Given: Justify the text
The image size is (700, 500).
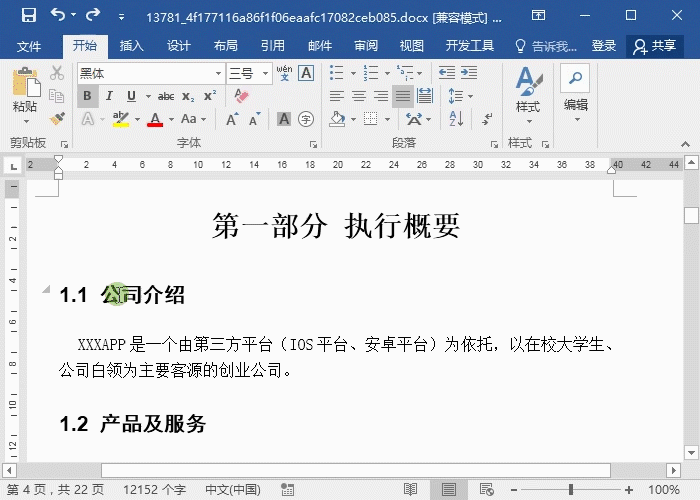Looking at the screenshot, I should tap(403, 96).
